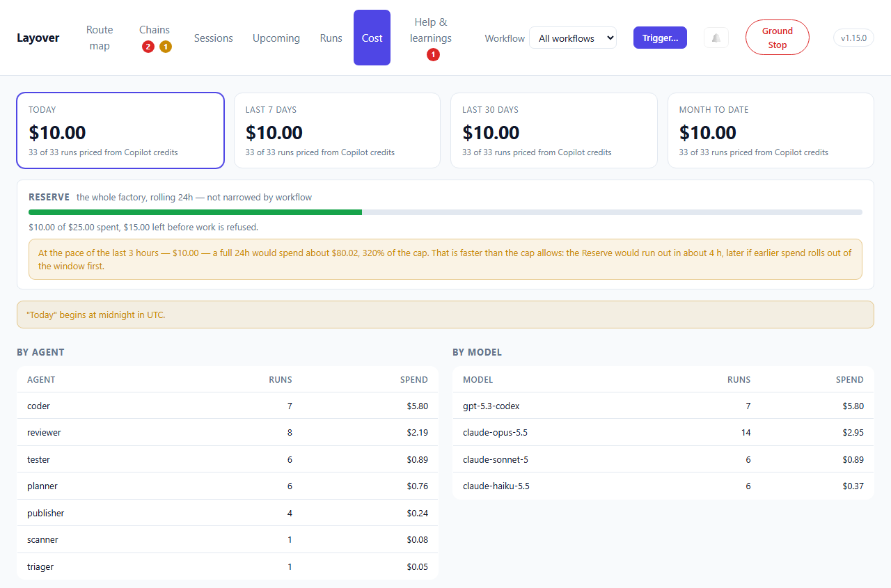This screenshot has width=891, height=588.
Task: Click the "planner" agent name
Action: point(42,486)
